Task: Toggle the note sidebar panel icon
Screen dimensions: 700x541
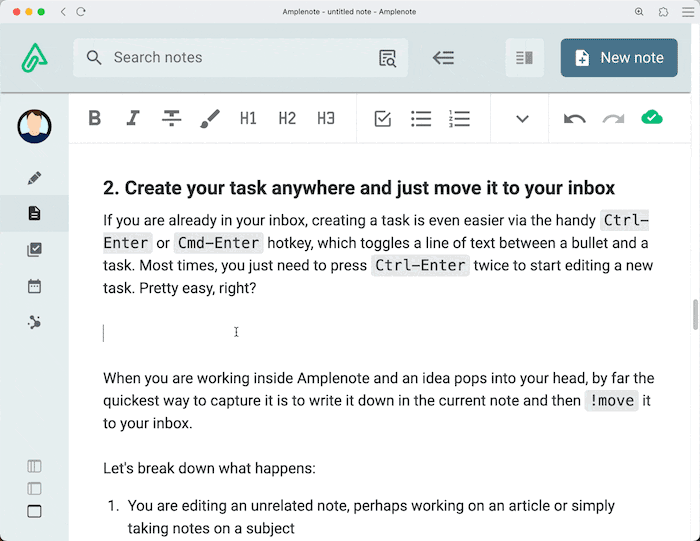Action: pos(525,58)
